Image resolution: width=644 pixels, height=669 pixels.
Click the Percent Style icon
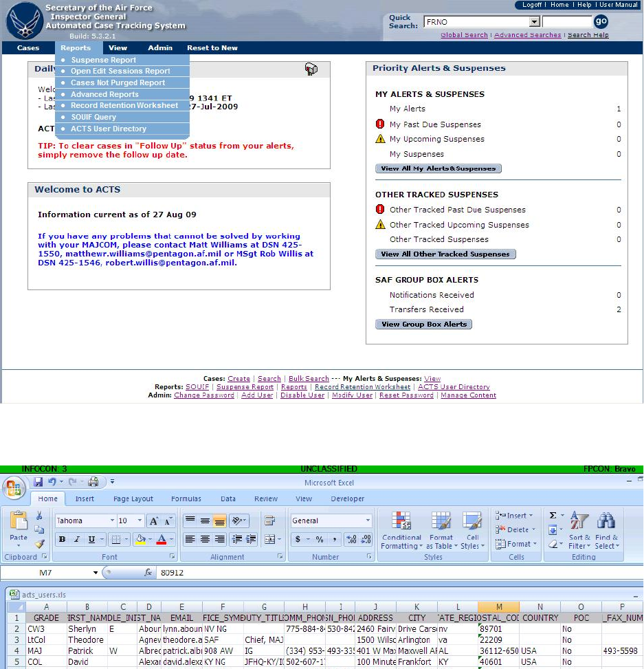(x=320, y=539)
